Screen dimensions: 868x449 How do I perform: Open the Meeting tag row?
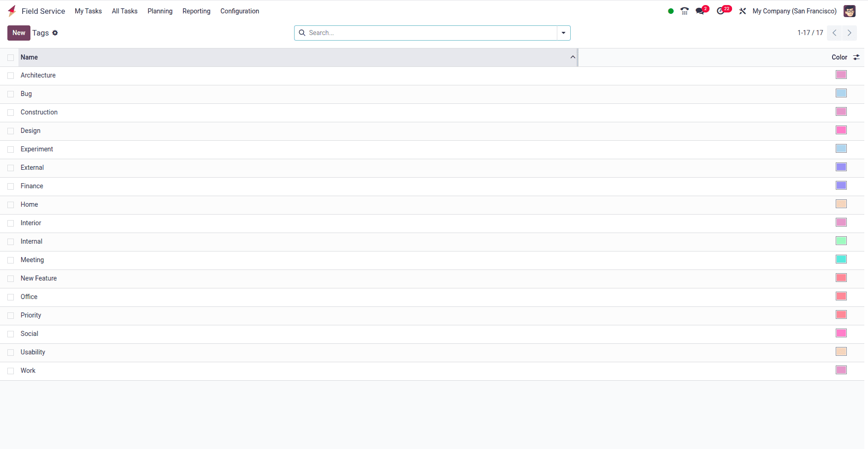click(432, 260)
